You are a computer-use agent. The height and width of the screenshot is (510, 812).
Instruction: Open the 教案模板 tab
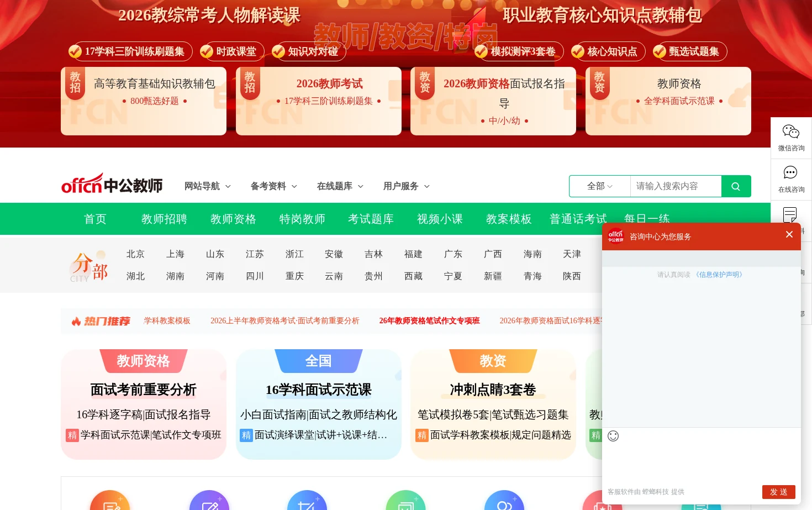(x=509, y=219)
